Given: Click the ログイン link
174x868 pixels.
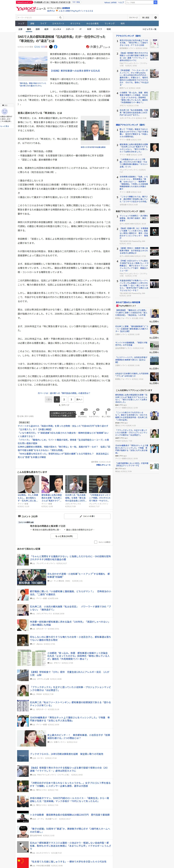Looking at the screenshot, I should (x=51, y=11).
